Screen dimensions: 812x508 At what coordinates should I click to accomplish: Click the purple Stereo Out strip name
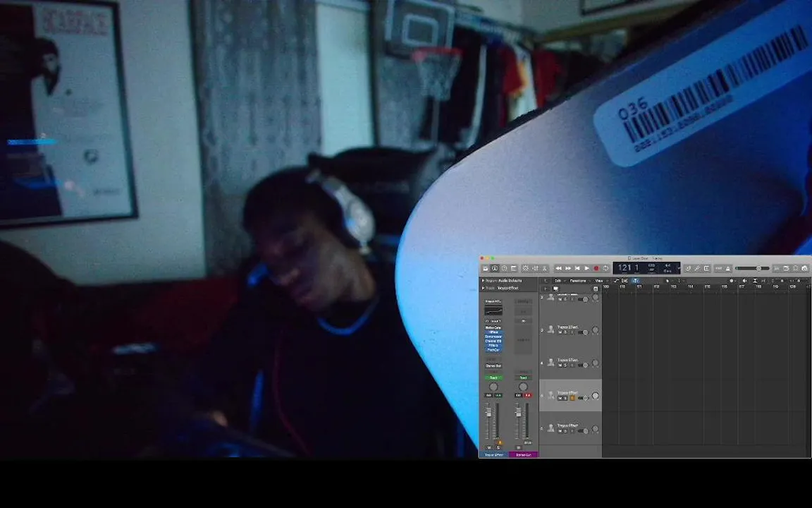coord(523,454)
